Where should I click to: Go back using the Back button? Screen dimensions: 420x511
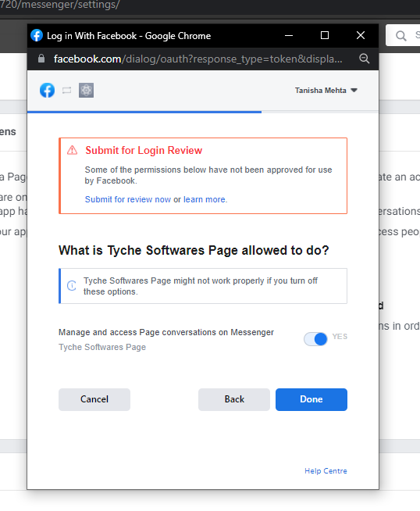coord(234,399)
